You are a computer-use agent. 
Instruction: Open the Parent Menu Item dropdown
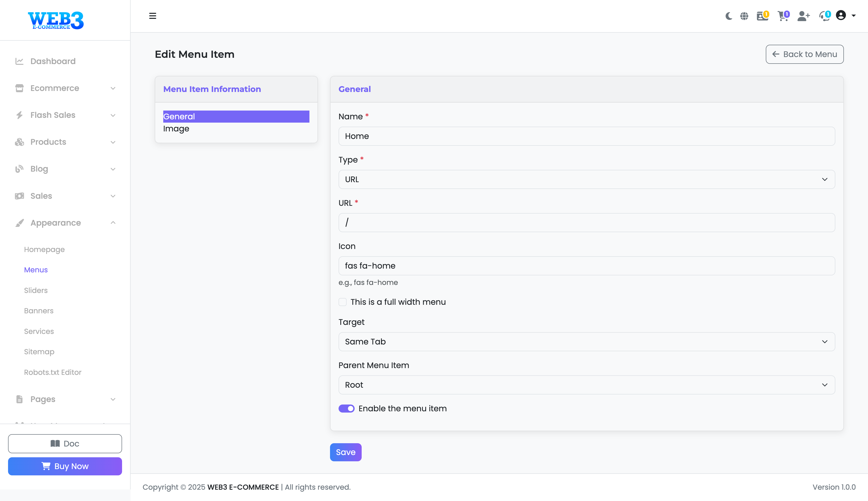(x=586, y=385)
